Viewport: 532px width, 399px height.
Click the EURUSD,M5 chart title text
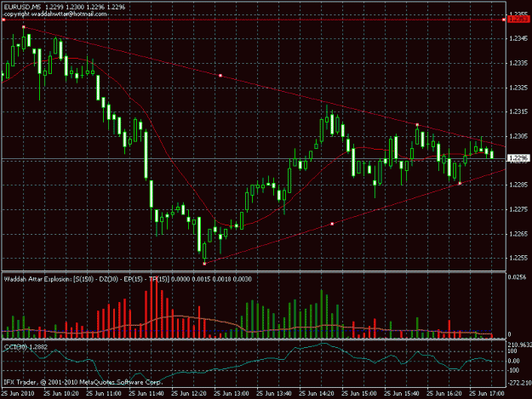(x=22, y=7)
